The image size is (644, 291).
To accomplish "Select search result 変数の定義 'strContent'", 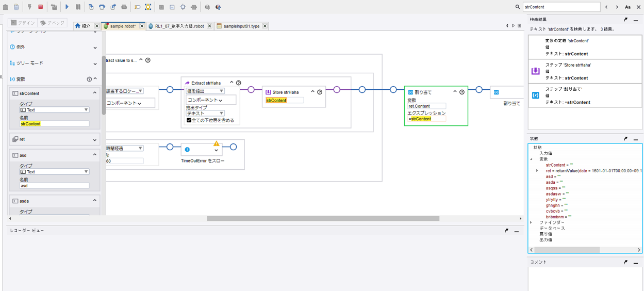I will click(585, 47).
